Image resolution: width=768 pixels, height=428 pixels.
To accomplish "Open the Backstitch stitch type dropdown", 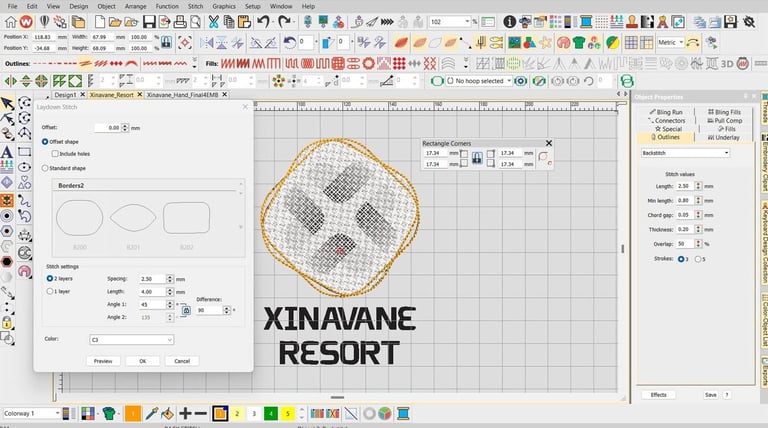I will pyautogui.click(x=685, y=153).
